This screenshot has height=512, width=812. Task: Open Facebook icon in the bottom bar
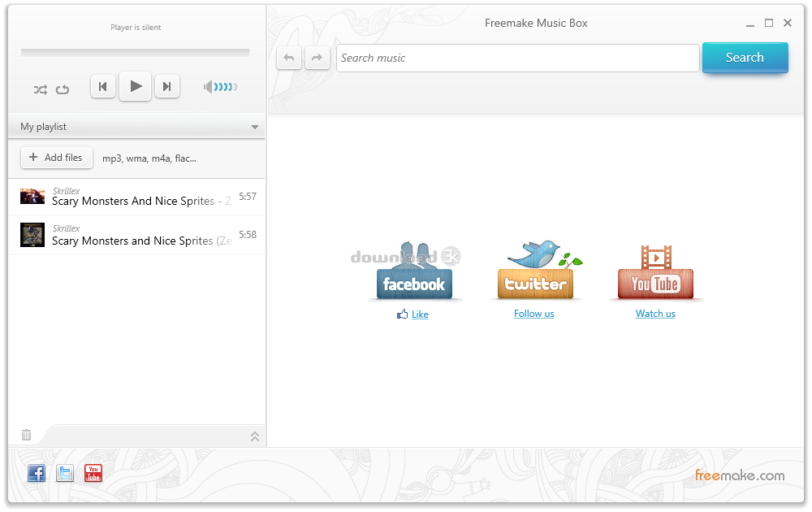pos(37,473)
